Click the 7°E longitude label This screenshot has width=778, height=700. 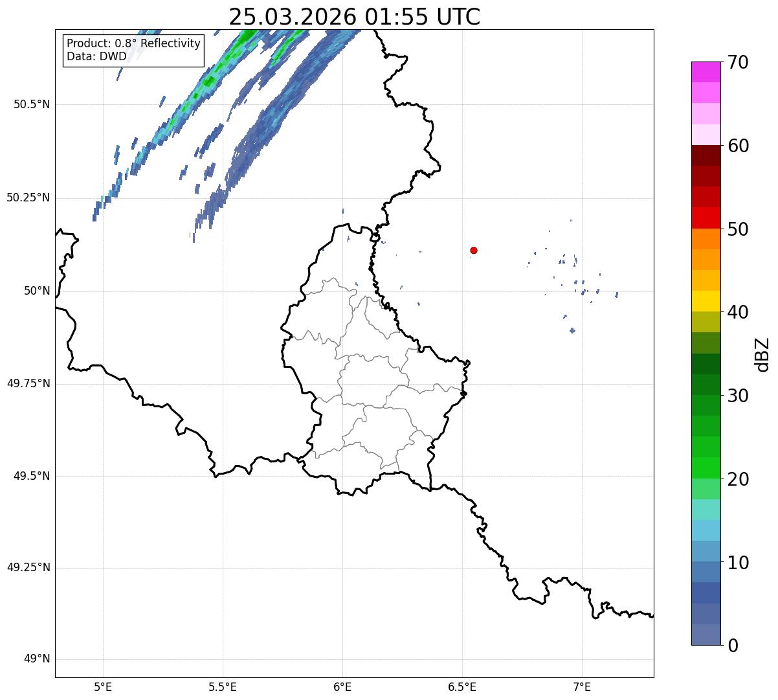pyautogui.click(x=582, y=686)
